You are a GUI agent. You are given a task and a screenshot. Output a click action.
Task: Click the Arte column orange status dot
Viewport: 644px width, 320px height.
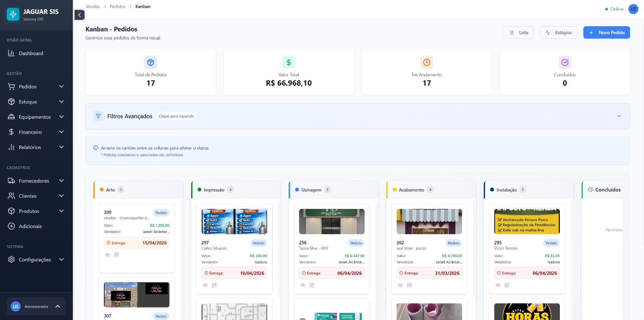pyautogui.click(x=102, y=190)
